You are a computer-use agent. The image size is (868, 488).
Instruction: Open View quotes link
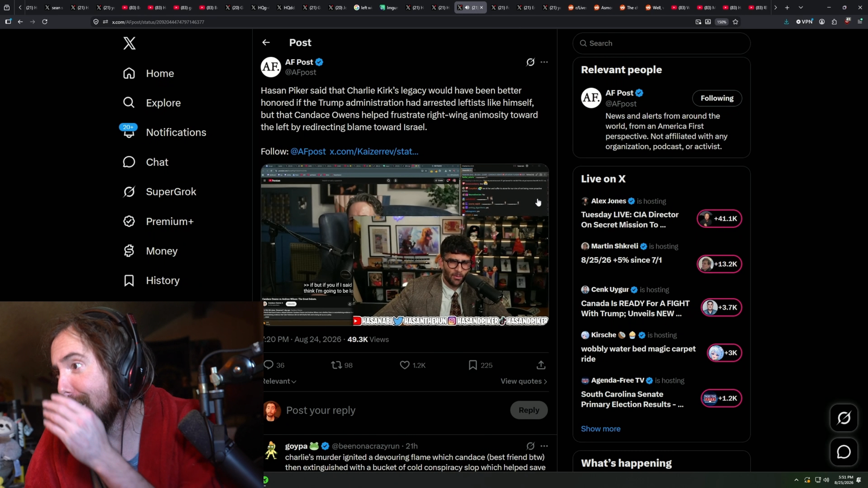click(524, 381)
